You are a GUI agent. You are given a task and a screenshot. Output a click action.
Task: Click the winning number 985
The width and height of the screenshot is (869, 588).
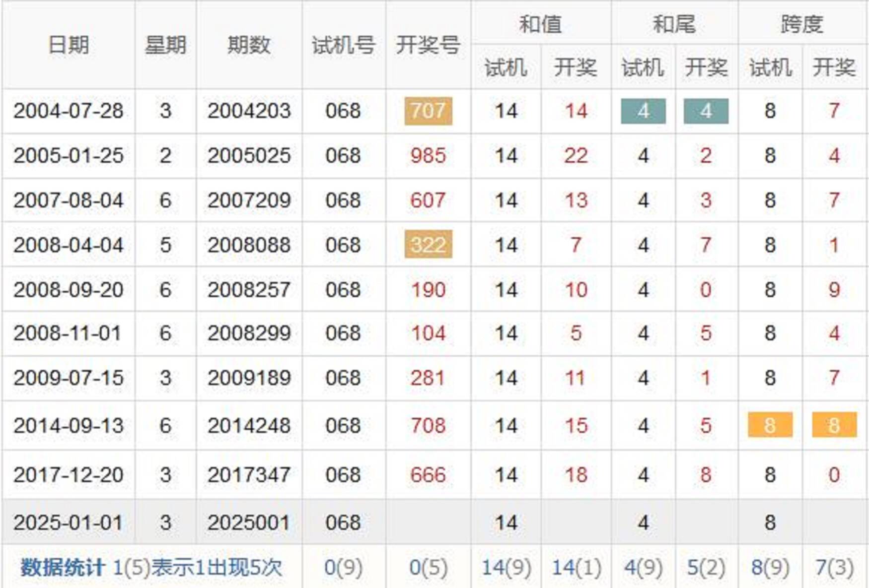click(x=428, y=156)
